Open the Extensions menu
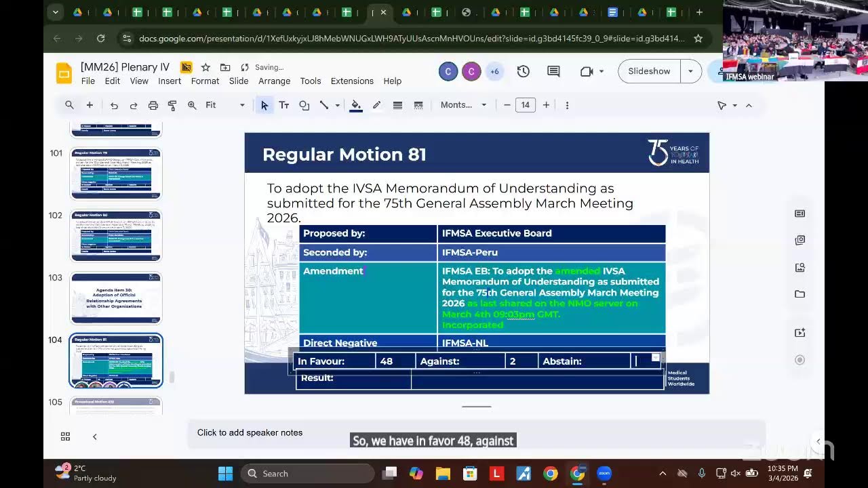Image resolution: width=868 pixels, height=488 pixels. [352, 81]
